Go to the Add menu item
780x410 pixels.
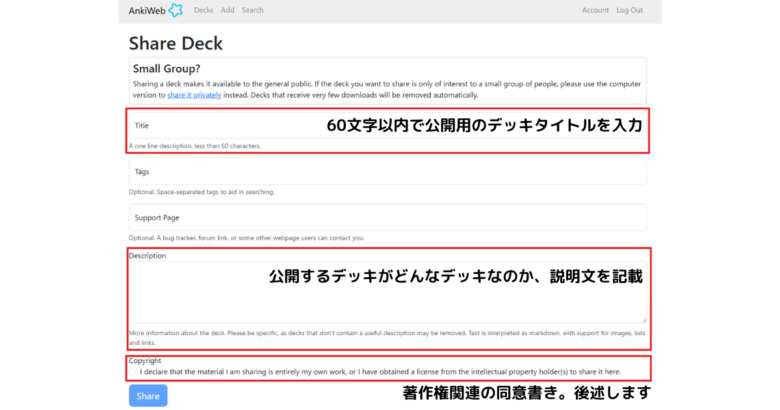(x=227, y=10)
